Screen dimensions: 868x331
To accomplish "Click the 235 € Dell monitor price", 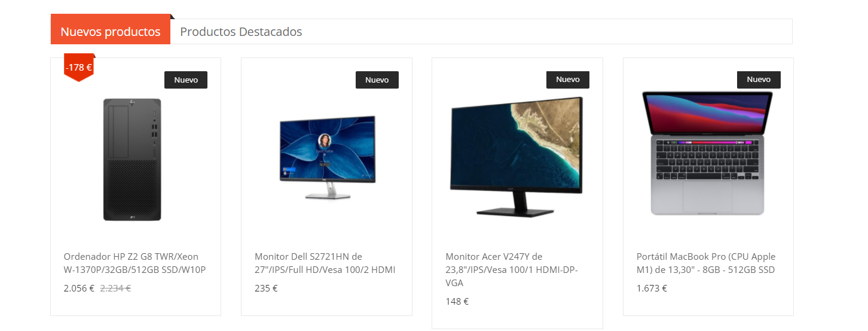I will pyautogui.click(x=266, y=288).
